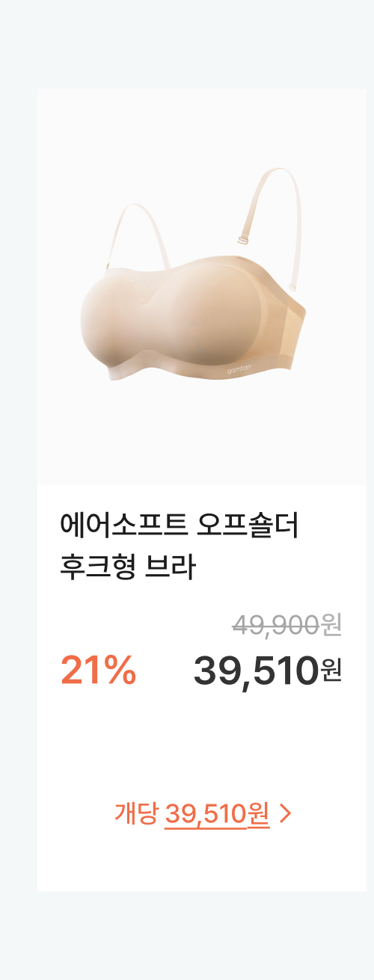Image resolution: width=374 pixels, height=980 pixels.
Task: Open the beige strapless bra product image
Action: pyautogui.click(x=201, y=287)
